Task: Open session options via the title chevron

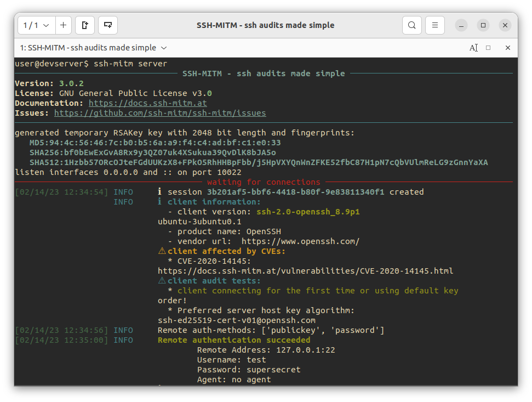Action: click(164, 48)
